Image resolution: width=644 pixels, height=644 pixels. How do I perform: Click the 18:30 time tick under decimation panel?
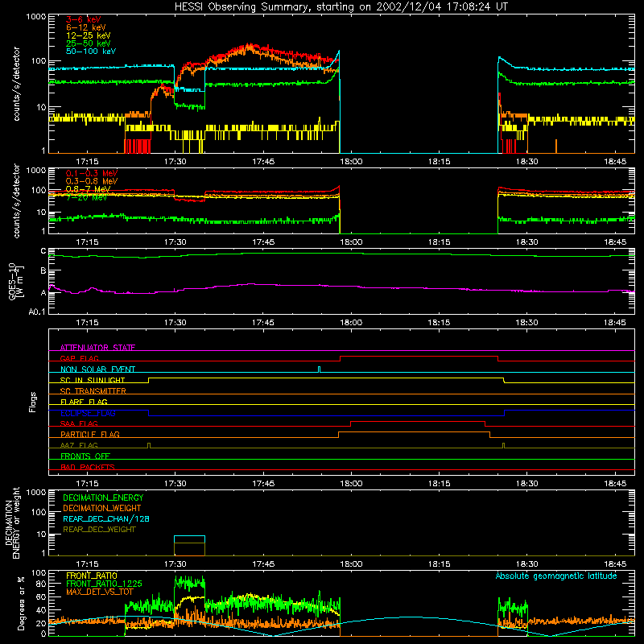[x=527, y=564]
